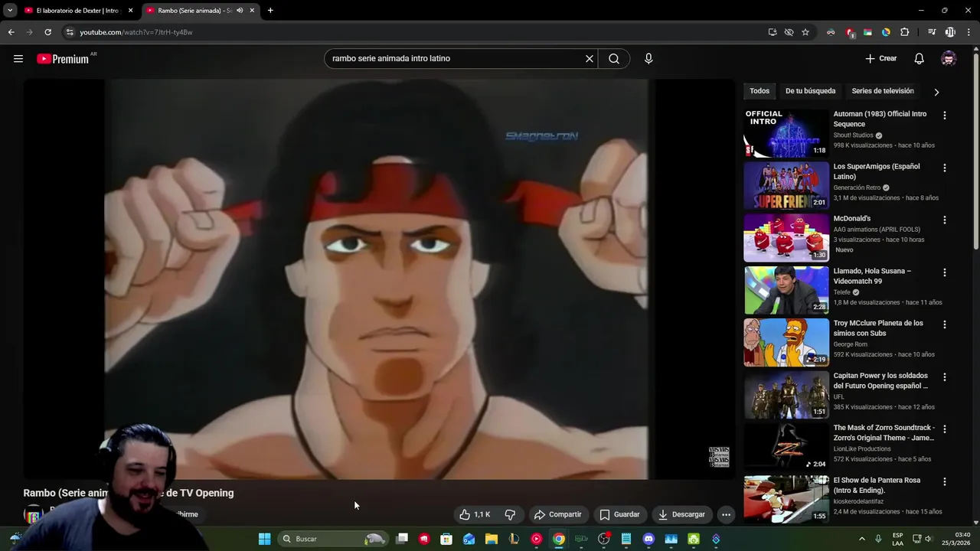Open volume control in system tray

click(929, 539)
